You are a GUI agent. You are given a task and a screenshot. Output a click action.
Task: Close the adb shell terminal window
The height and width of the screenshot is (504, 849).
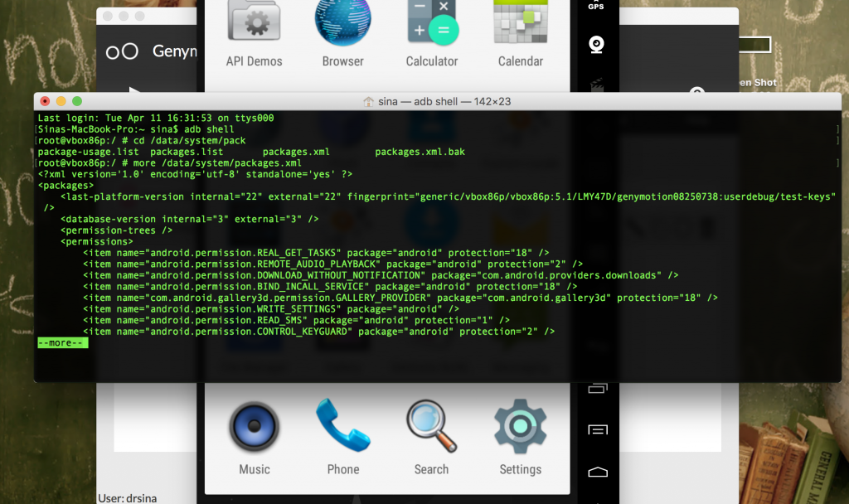45,101
